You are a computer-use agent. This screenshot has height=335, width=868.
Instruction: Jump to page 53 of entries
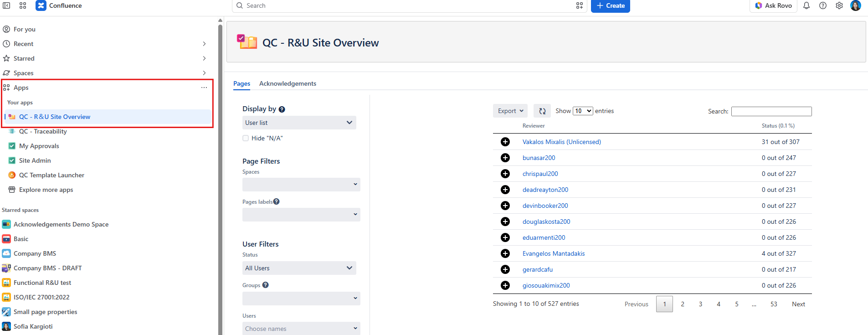pos(774,304)
